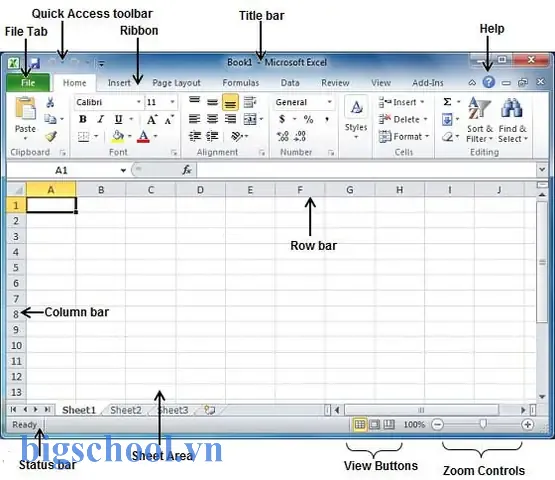Open the Insert cells dropdown arrow
The image size is (555, 480).
point(422,102)
